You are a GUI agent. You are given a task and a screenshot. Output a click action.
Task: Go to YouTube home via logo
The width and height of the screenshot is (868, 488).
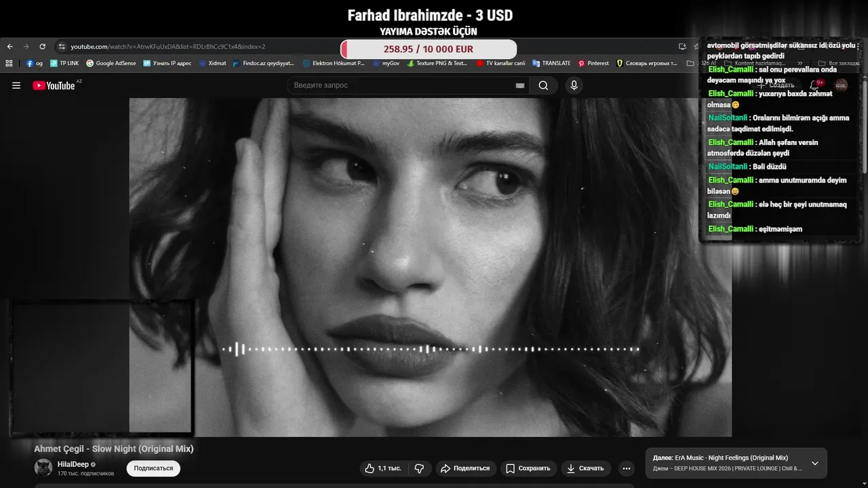[54, 85]
